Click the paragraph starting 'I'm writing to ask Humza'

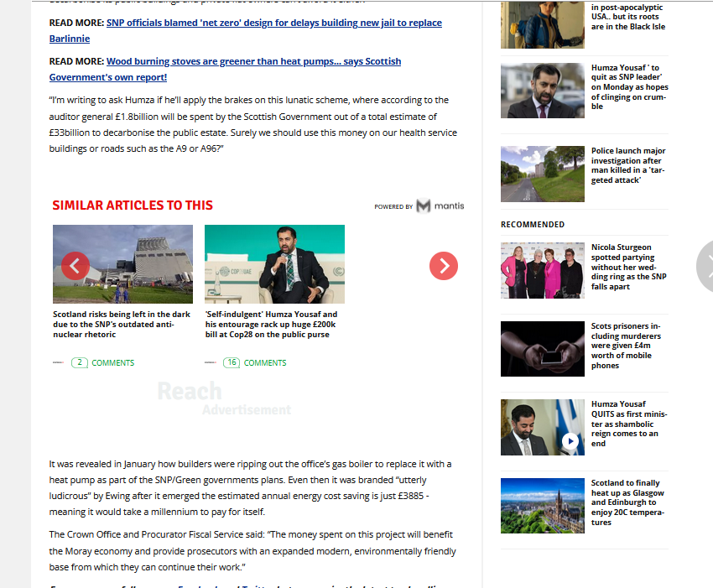[252, 124]
